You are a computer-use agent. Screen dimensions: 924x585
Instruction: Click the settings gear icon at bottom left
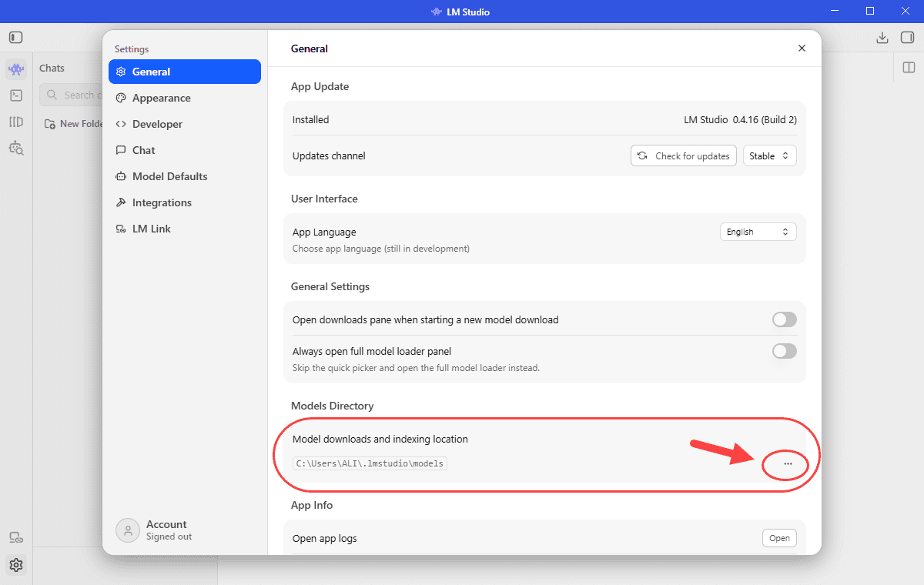tap(16, 565)
